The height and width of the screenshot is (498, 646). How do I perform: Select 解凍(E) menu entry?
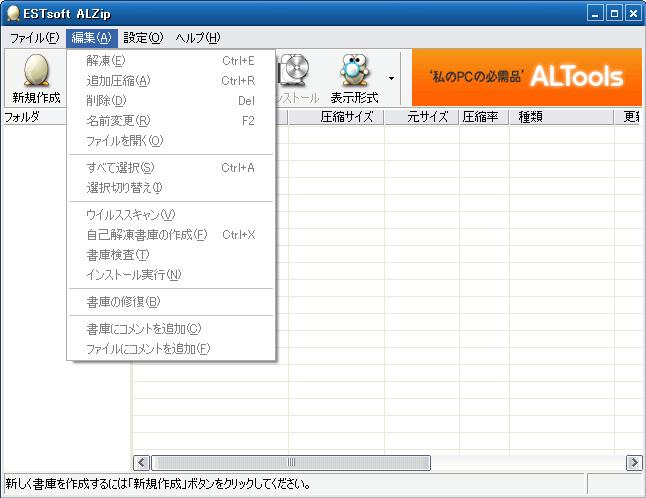pos(171,61)
